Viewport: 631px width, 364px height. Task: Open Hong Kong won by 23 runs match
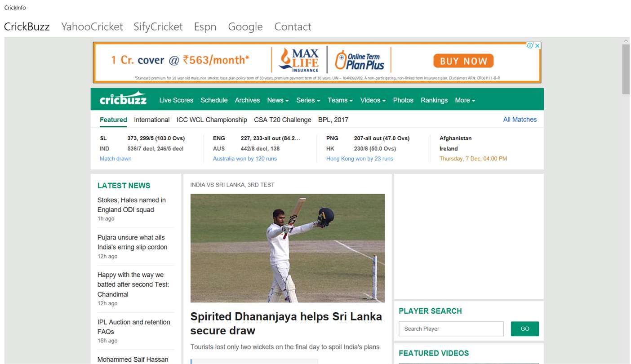click(x=360, y=159)
